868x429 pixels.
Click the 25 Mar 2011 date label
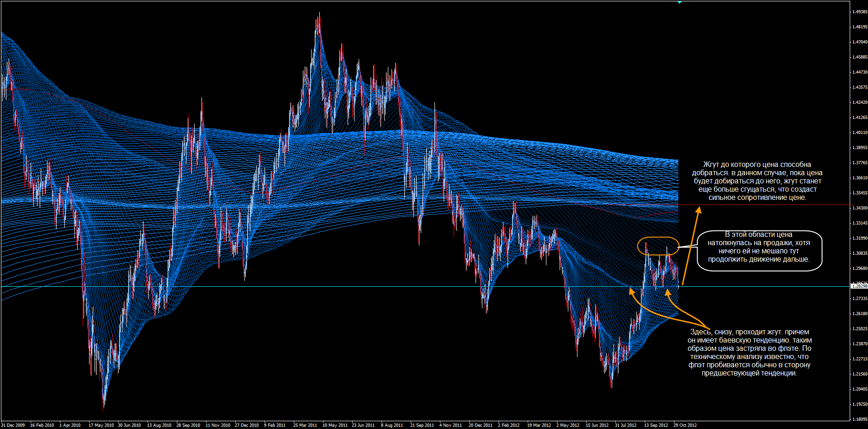[305, 425]
